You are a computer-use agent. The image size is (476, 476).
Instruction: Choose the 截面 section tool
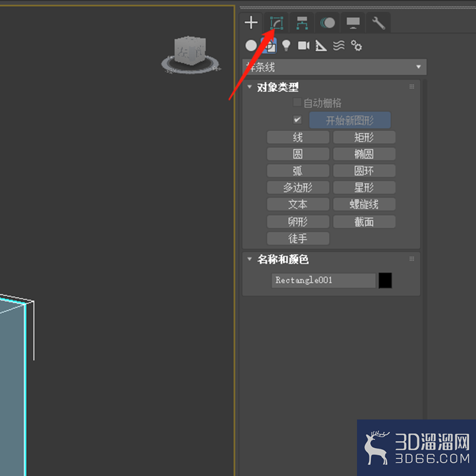364,221
